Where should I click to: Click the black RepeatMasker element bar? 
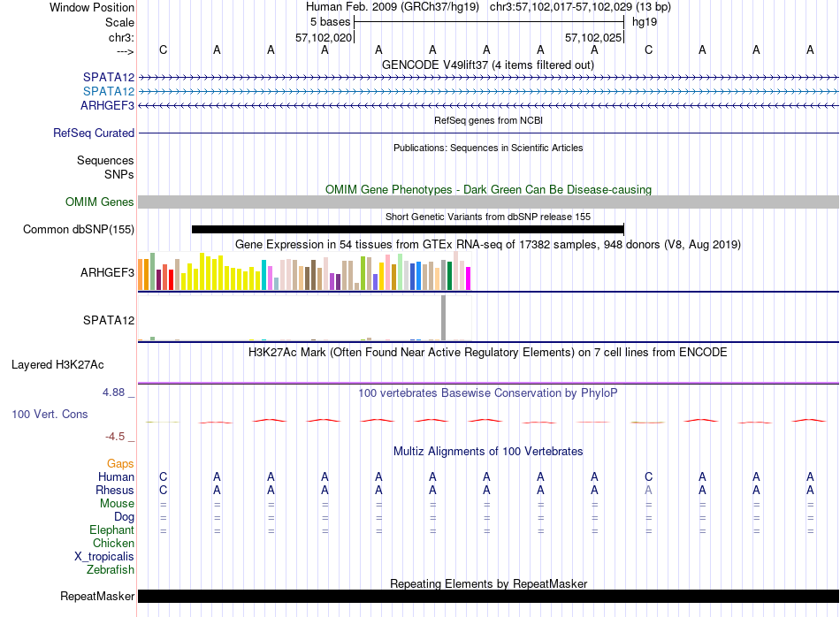tap(488, 596)
